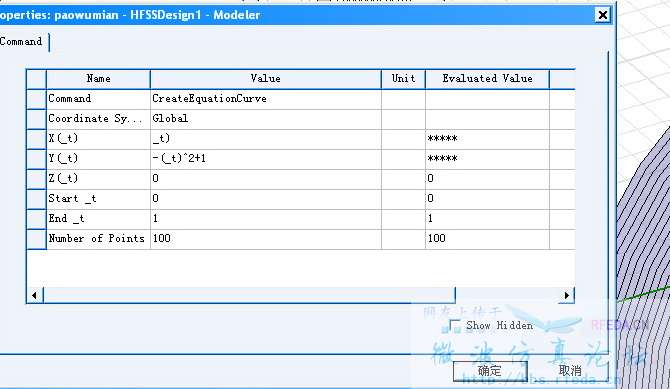The height and width of the screenshot is (389, 670).
Task: Edit the Z(_t) value cell
Action: point(266,179)
